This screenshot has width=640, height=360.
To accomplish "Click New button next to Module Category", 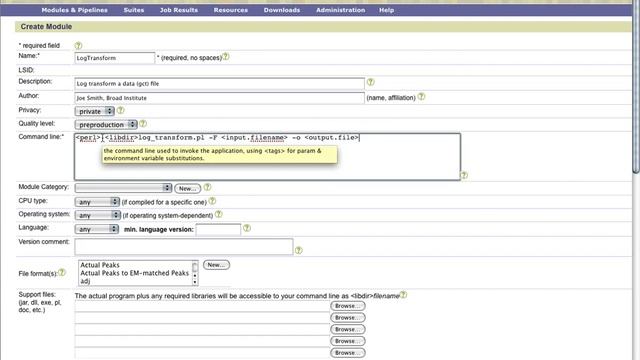I will [x=188, y=189].
